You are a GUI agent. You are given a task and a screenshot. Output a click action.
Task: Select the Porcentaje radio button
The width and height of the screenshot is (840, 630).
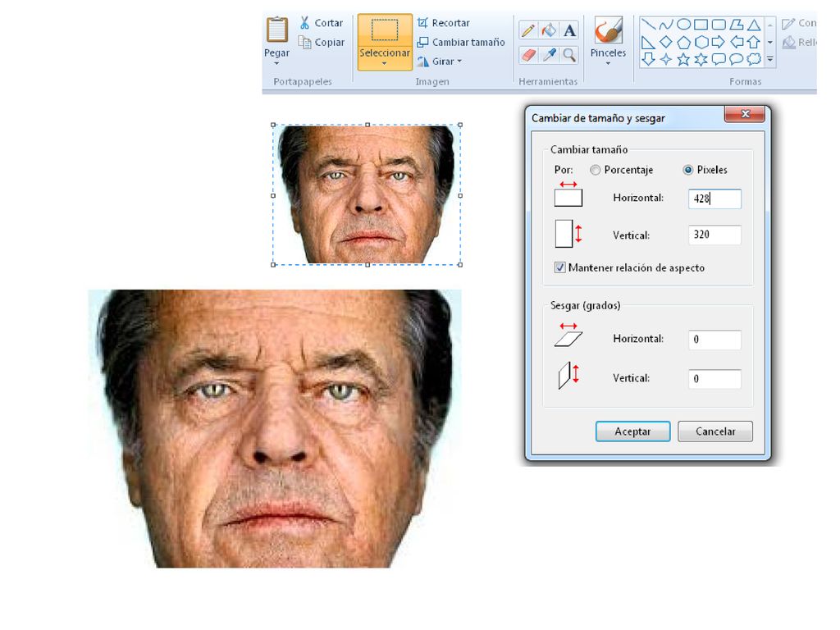tap(596, 170)
